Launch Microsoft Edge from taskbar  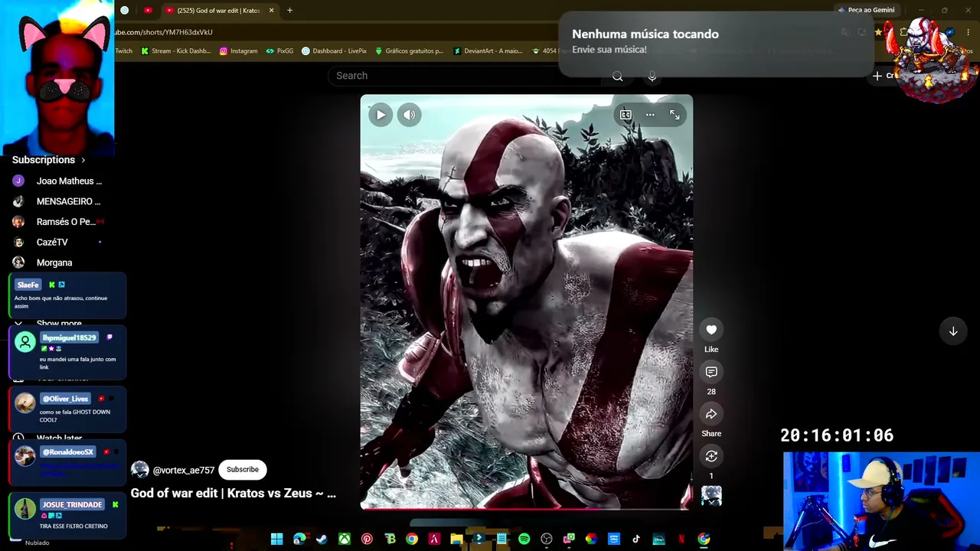click(x=299, y=539)
